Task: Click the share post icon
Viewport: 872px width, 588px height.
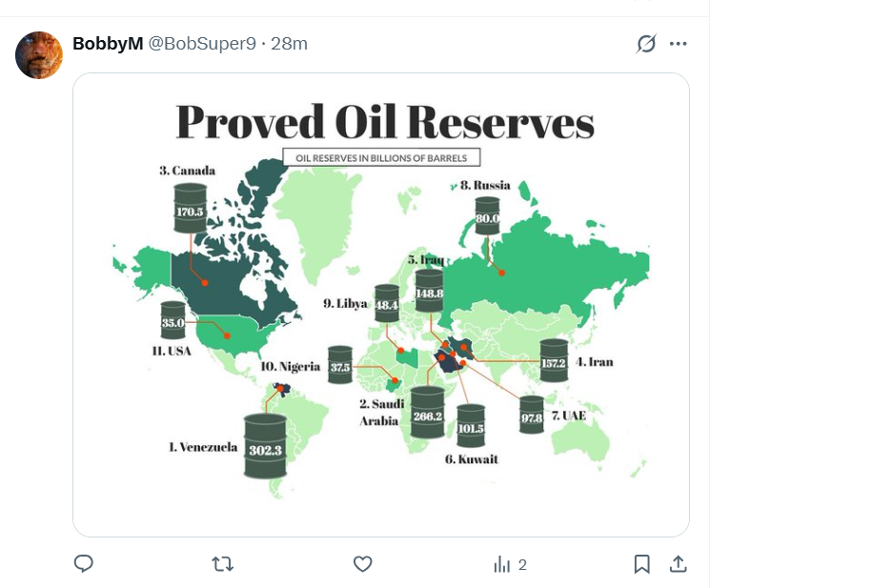Action: click(678, 564)
